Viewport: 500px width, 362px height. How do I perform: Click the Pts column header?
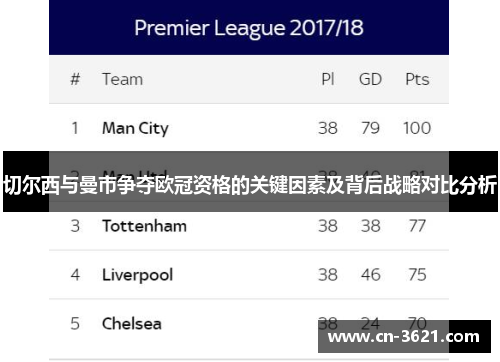coord(417,79)
